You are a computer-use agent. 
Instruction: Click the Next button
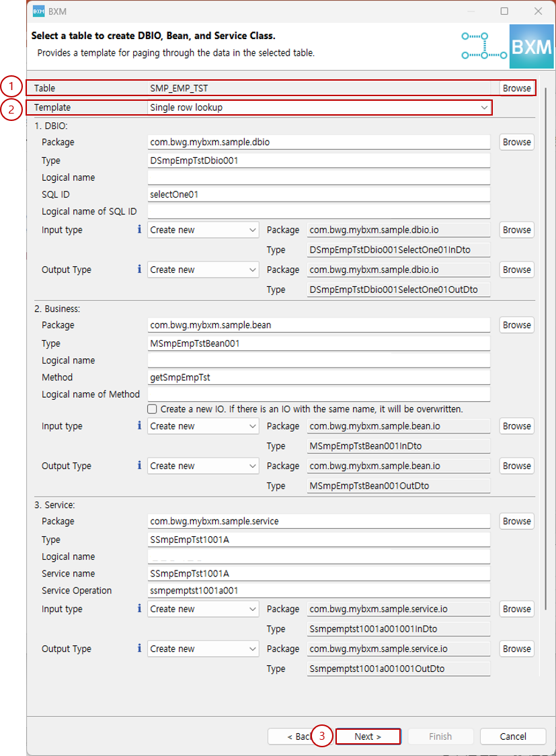(x=368, y=736)
